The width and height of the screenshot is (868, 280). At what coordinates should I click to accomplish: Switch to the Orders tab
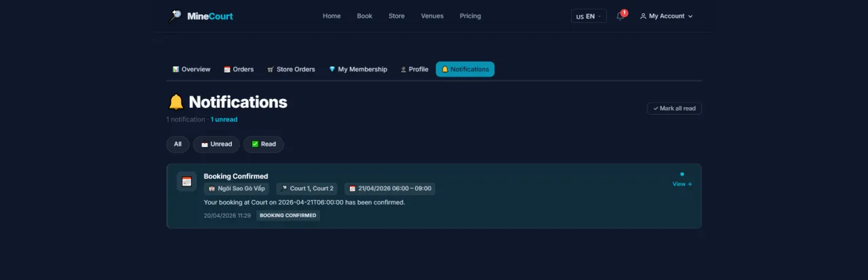pos(239,69)
